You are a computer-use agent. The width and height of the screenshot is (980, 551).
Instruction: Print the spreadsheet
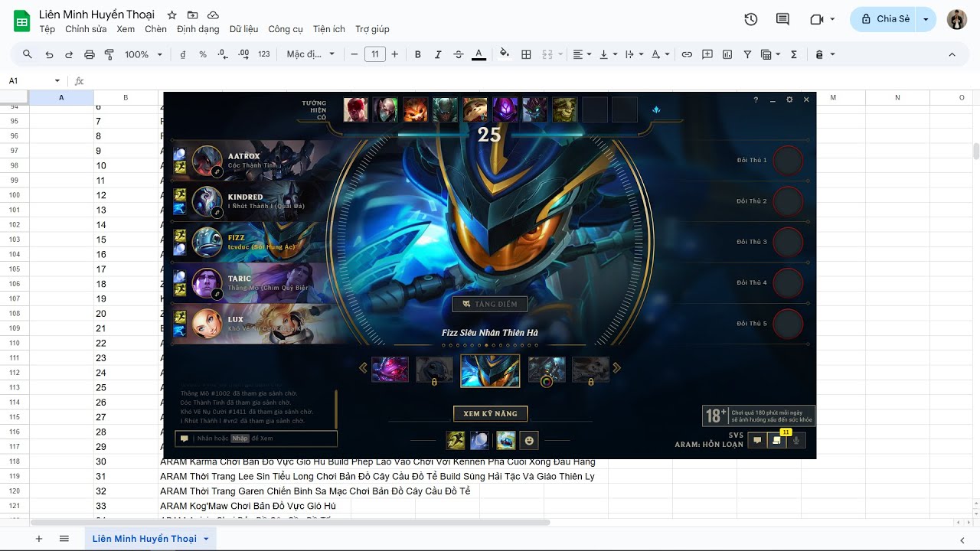point(90,54)
